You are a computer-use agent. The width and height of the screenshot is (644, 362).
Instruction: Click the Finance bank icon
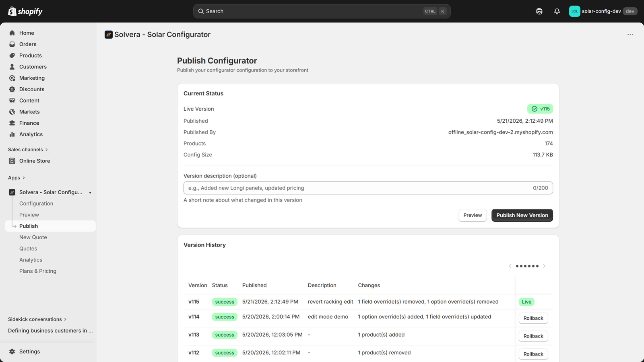12,123
